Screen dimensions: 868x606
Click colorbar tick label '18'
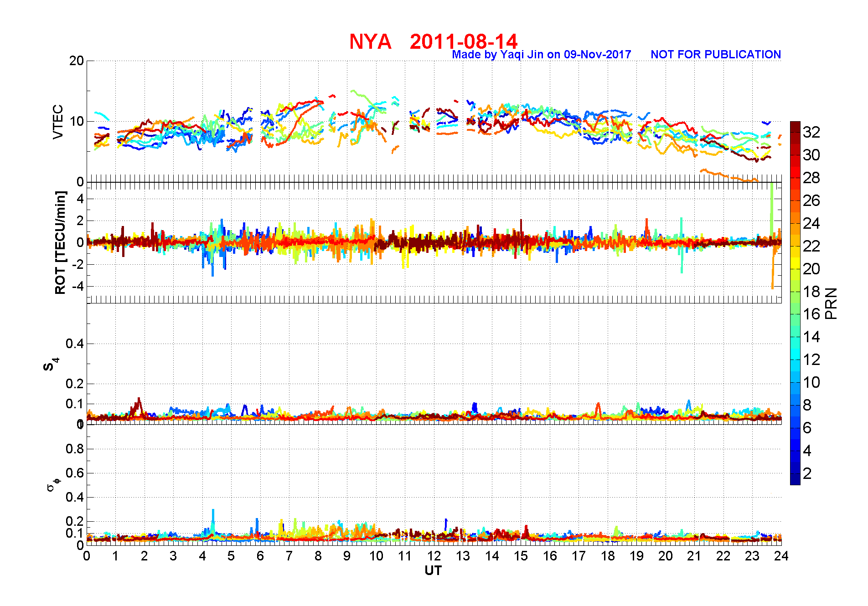811,292
